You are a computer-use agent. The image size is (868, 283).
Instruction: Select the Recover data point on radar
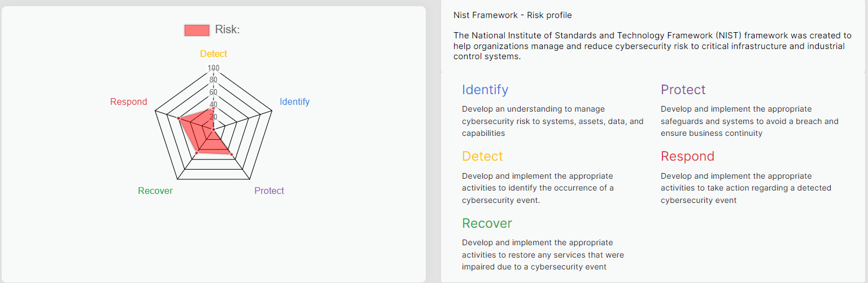click(x=197, y=153)
